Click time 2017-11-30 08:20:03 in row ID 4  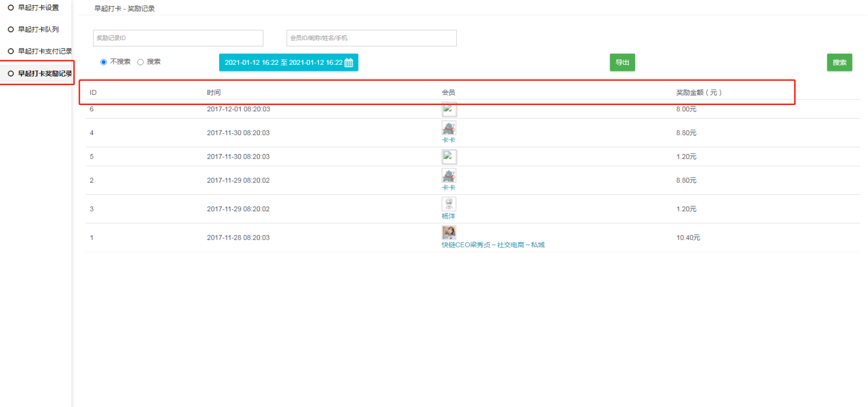[239, 133]
